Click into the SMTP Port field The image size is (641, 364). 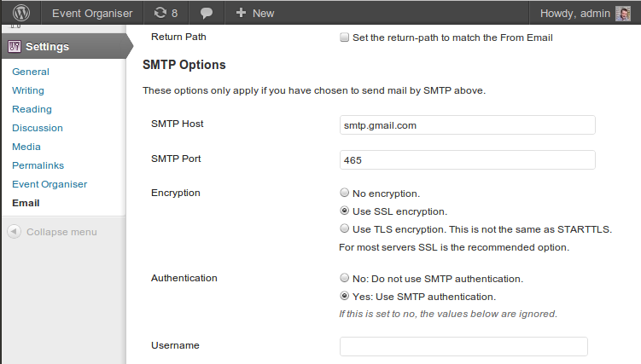point(467,160)
